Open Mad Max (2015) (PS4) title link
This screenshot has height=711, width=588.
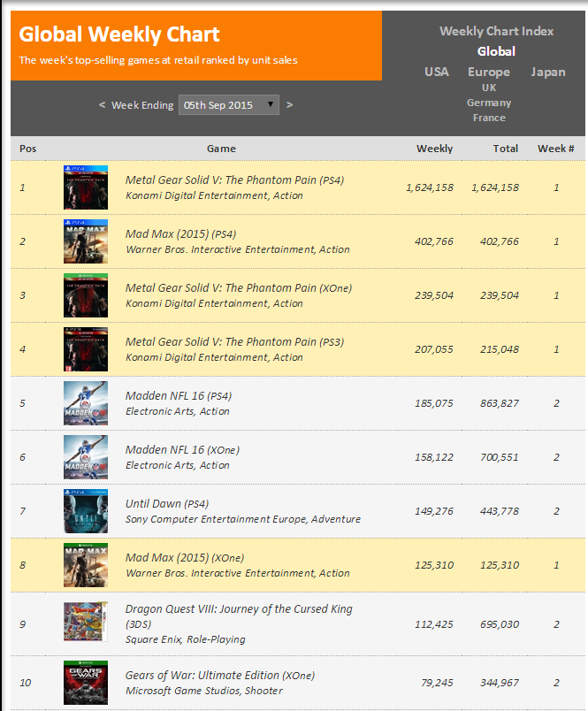click(181, 234)
